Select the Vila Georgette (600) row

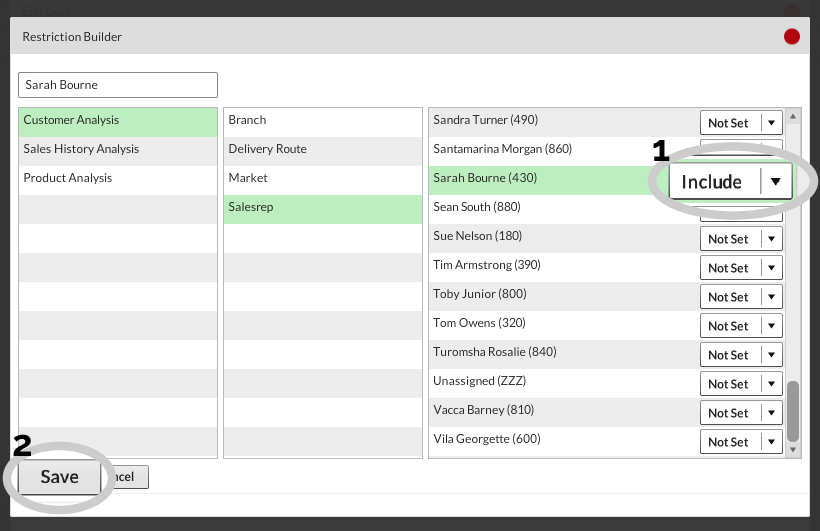607,442
